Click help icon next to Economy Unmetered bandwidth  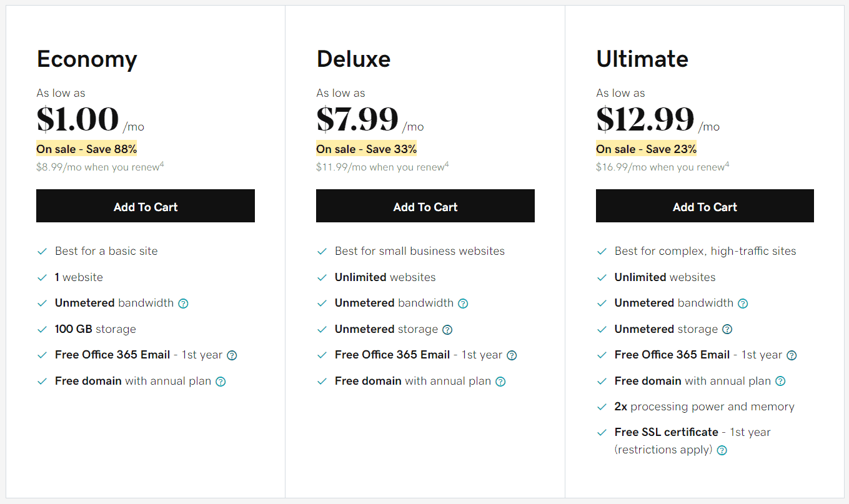tap(183, 304)
